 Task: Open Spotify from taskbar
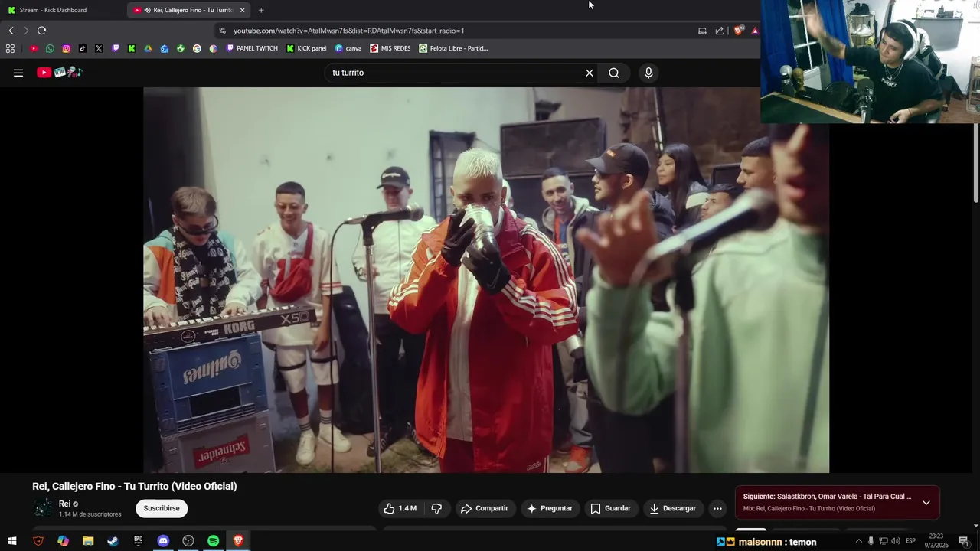click(x=214, y=541)
